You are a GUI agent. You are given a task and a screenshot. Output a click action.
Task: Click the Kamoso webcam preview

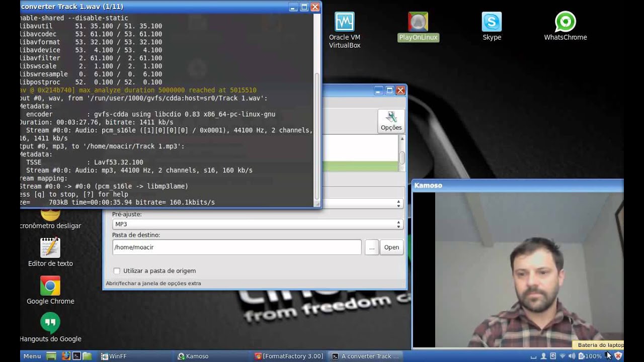tap(529, 270)
